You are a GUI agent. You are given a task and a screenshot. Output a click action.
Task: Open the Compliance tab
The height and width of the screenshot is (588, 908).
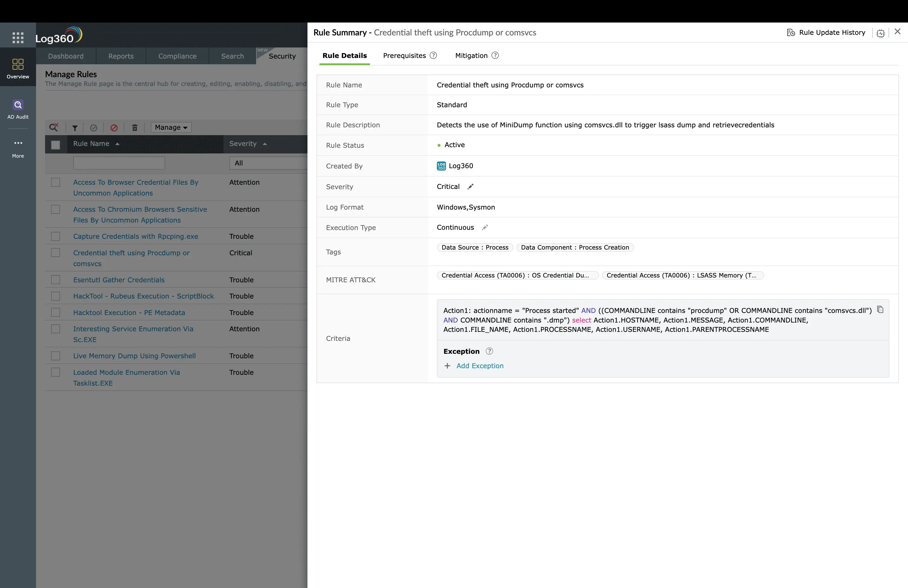(177, 56)
